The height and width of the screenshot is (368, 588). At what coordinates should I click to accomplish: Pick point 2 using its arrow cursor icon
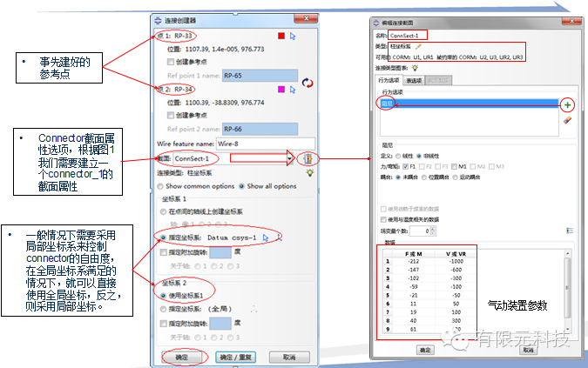pos(293,90)
